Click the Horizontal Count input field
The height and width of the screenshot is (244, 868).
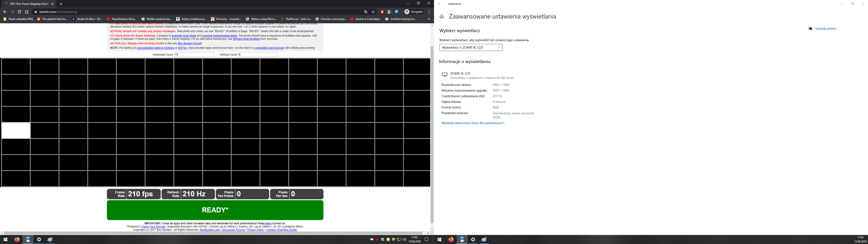pos(194,55)
